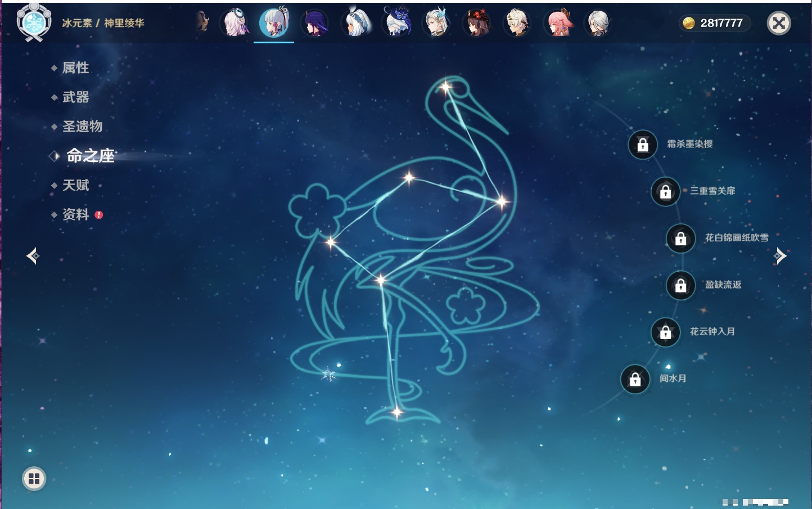
Task: Choose the pink-haired Yae Miko avatar
Action: (x=558, y=24)
